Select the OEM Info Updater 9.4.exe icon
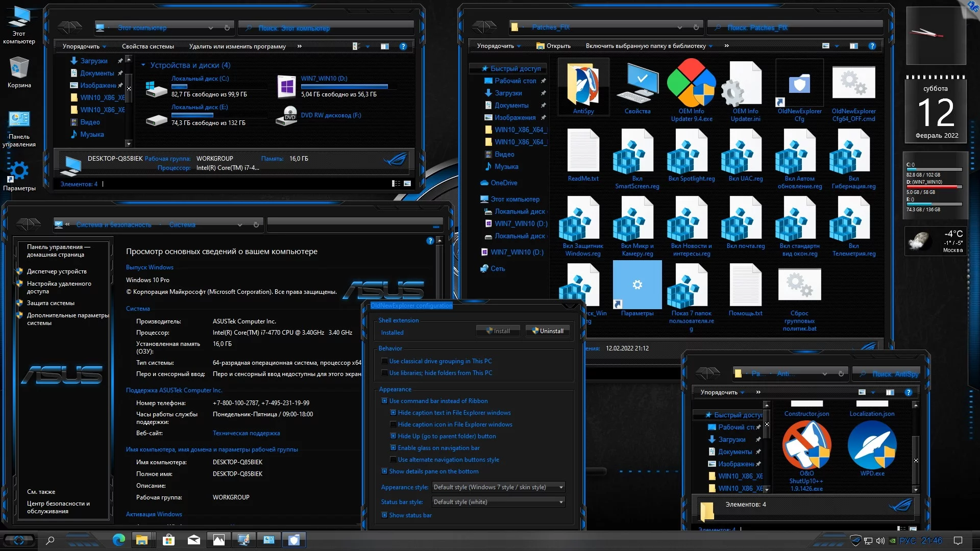 pos(691,84)
